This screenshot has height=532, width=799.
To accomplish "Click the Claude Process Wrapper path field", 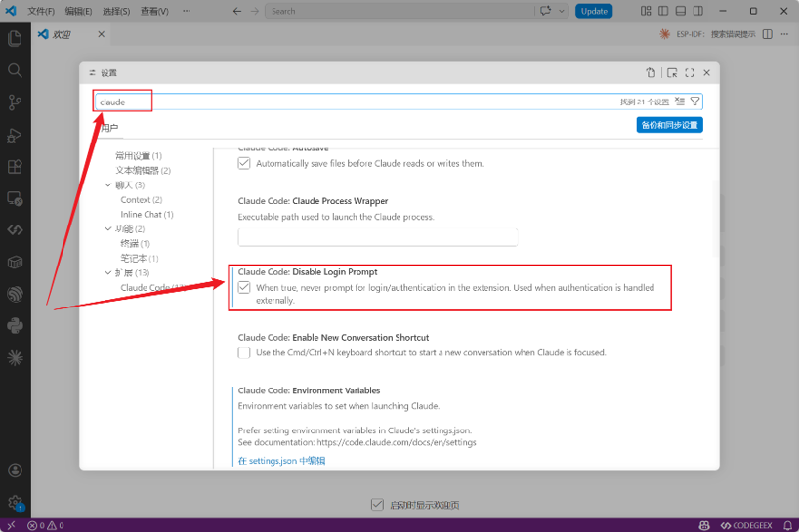I will (x=378, y=237).
